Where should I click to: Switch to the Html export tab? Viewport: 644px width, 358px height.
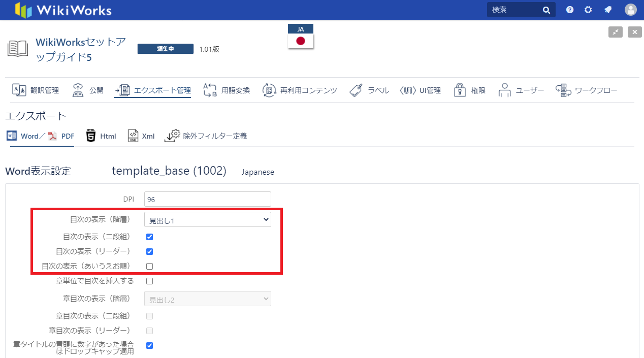click(x=101, y=136)
